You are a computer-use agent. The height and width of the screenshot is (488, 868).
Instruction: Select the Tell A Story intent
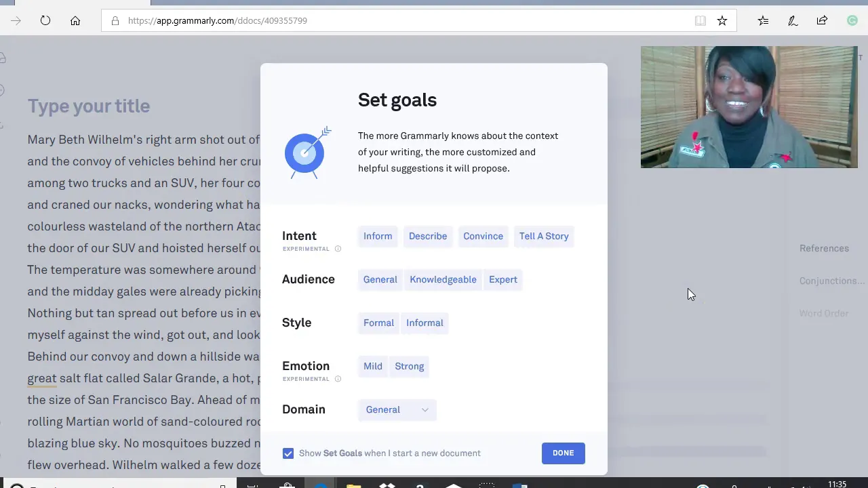544,236
